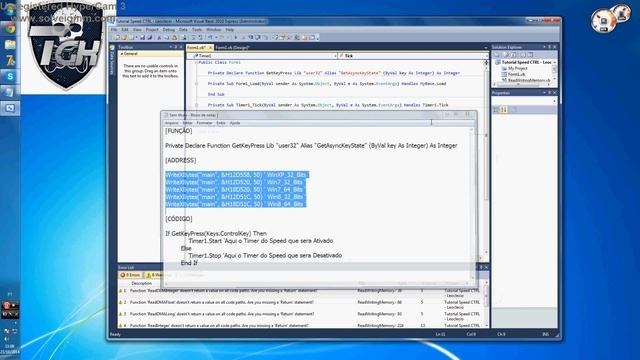This screenshot has width=640, height=360.
Task: Open Skype from the taskbar
Action: pos(10,76)
